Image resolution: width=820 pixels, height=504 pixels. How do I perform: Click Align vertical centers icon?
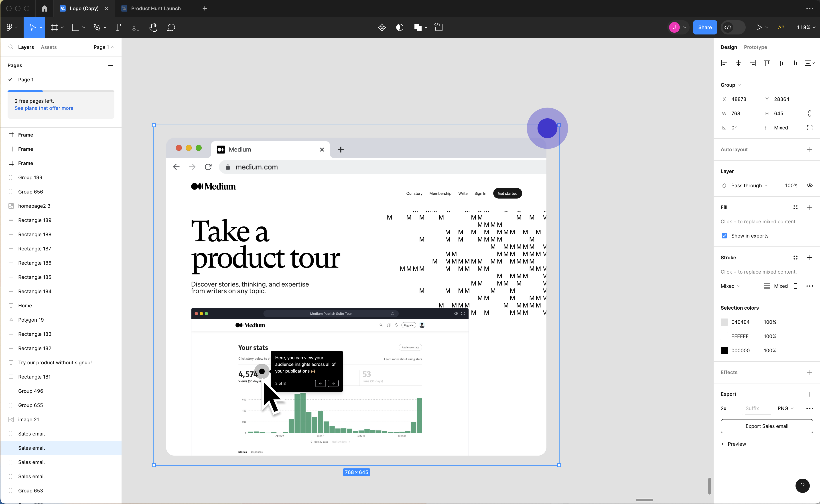781,63
